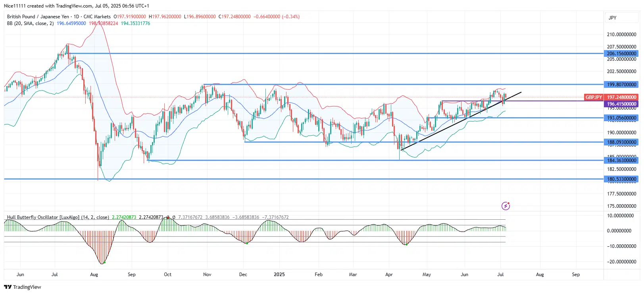Viewport: 644px width, 294px height.
Task: Open the JPY currency selector
Action: tap(612, 18)
